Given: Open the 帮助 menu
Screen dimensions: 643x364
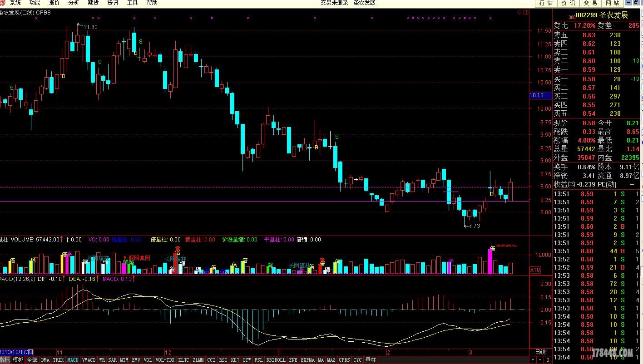Looking at the screenshot, I should coord(152,3).
